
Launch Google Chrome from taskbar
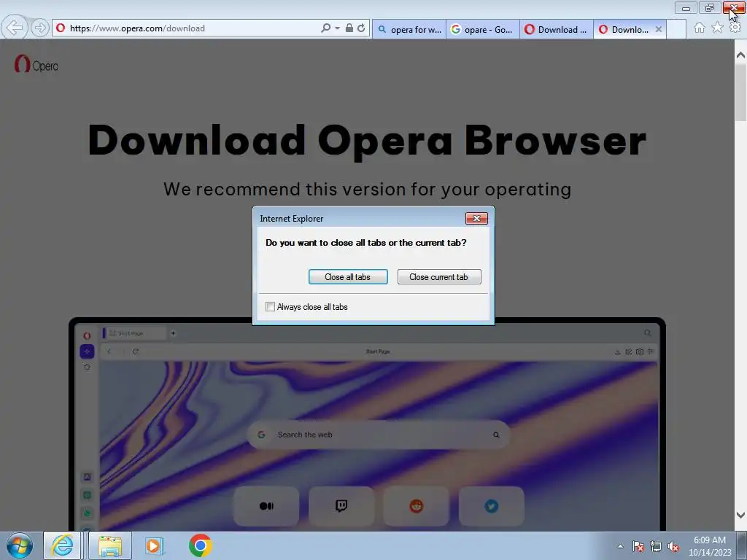[x=200, y=545]
